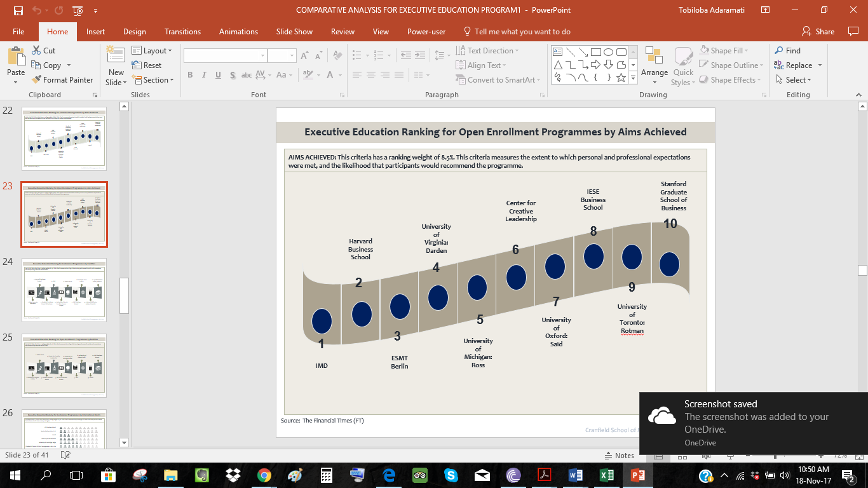Click the Share button

(818, 32)
